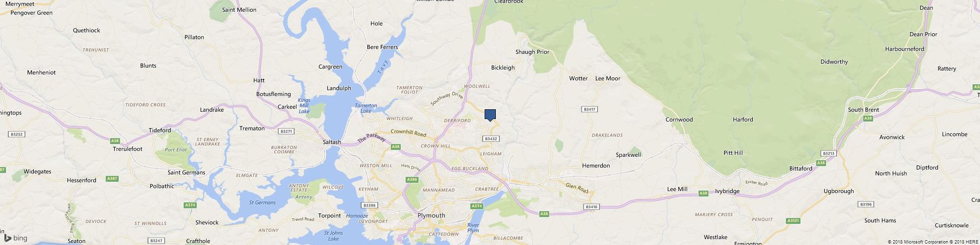Click the B3213 road shield near Bittaford

(828, 153)
